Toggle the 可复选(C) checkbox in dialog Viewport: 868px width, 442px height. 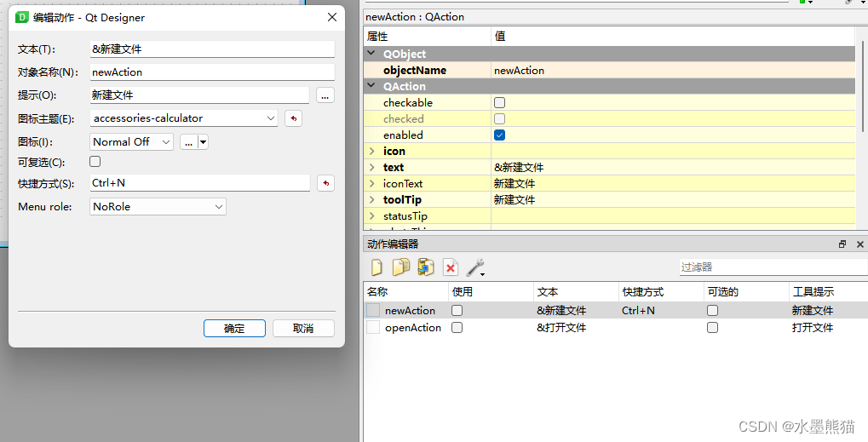95,162
